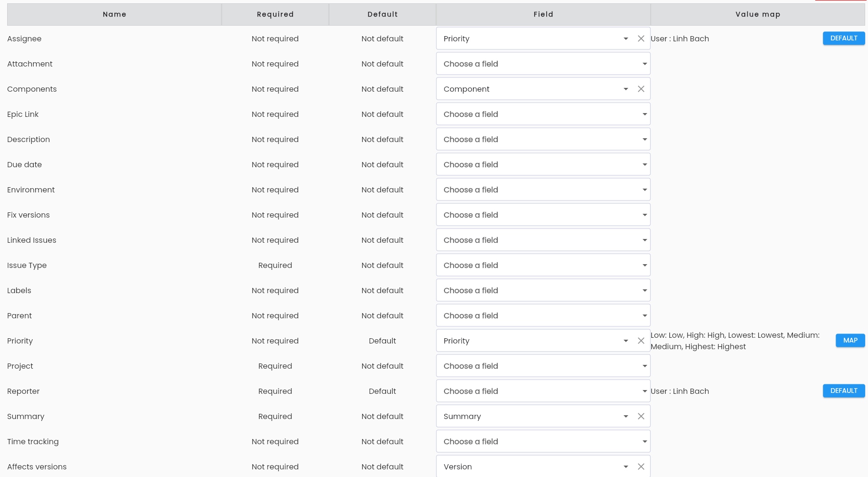Click the Affects versions row name
The height and width of the screenshot is (477, 868).
37,467
